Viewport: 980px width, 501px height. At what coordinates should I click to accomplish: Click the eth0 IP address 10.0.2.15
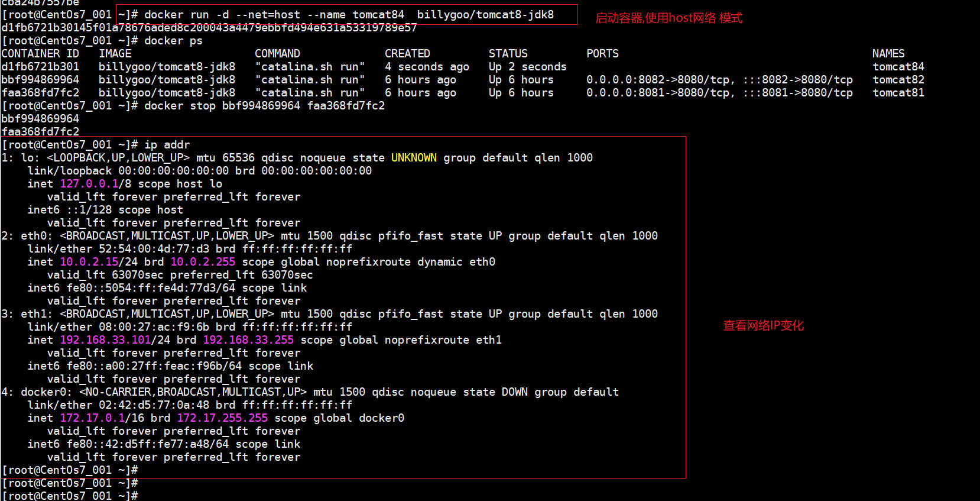89,262
